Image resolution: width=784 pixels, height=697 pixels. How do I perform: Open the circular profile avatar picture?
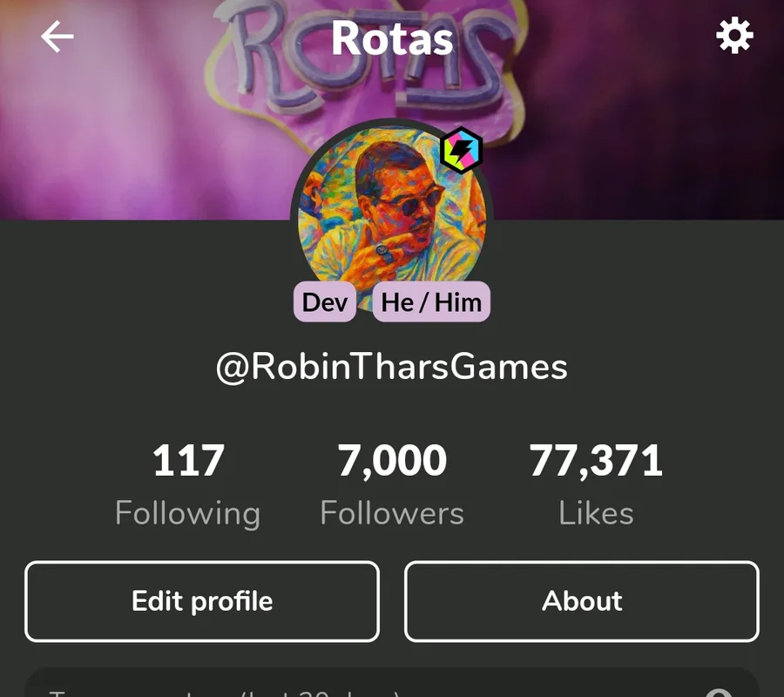coord(392,215)
